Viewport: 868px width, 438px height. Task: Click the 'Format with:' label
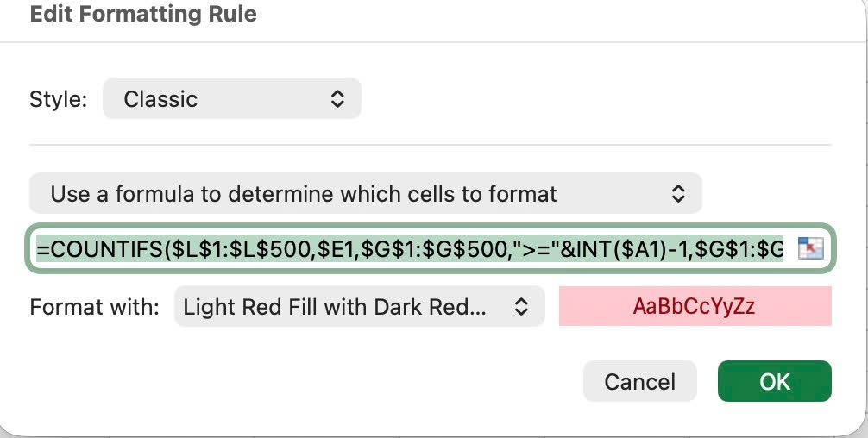pyautogui.click(x=94, y=306)
